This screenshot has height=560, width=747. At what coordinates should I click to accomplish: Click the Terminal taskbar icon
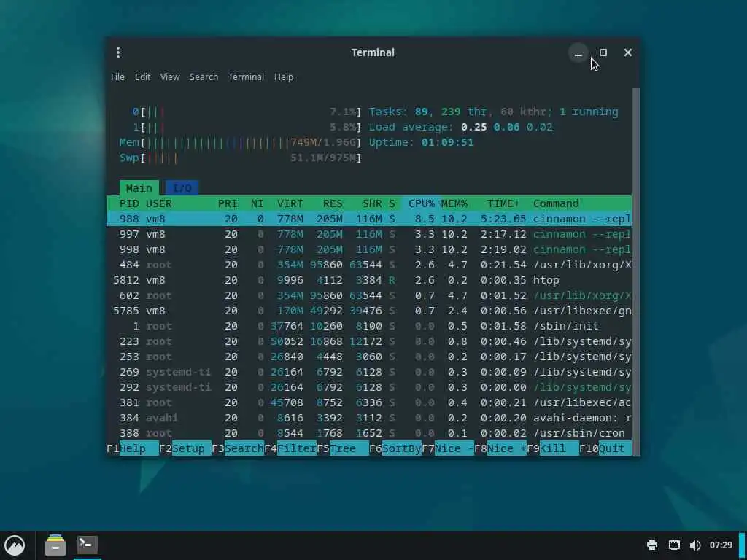[x=88, y=545]
